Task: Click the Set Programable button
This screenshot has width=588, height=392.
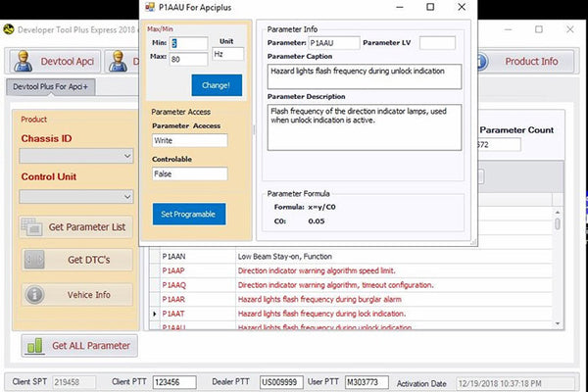Action: [x=189, y=213]
